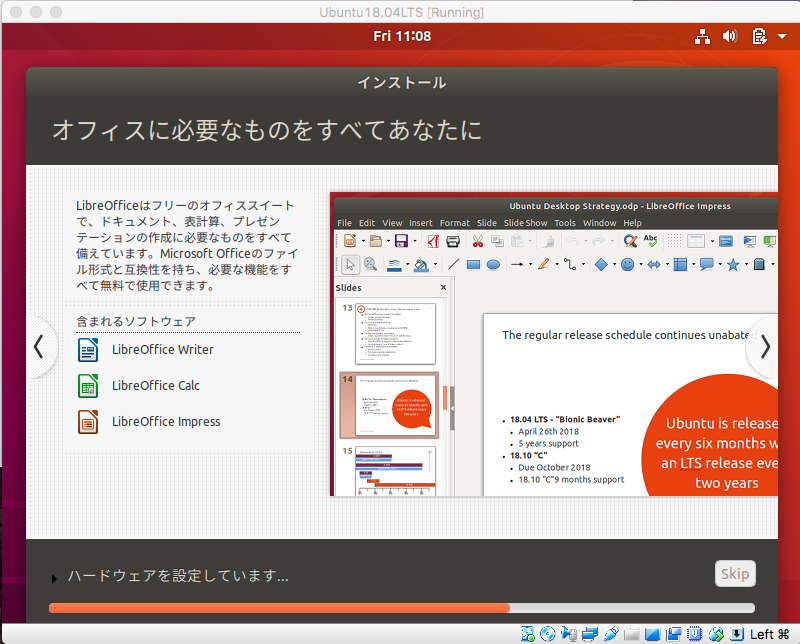
Task: Open the Format menu in Impress
Action: click(x=455, y=223)
